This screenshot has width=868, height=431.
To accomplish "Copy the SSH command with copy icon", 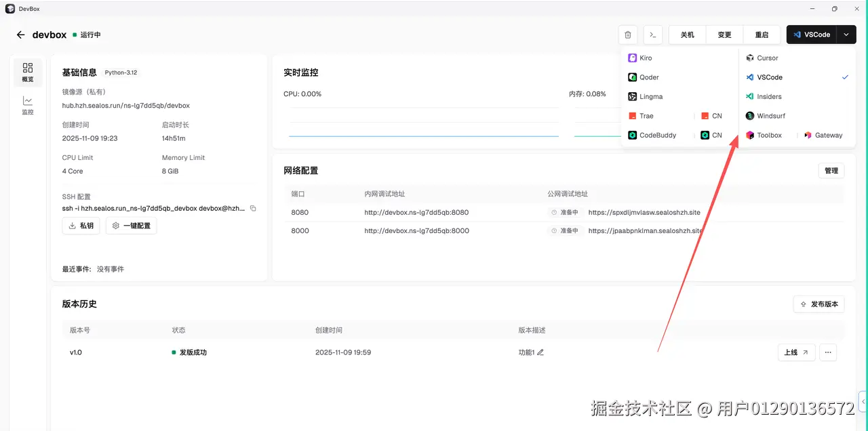I will (253, 208).
